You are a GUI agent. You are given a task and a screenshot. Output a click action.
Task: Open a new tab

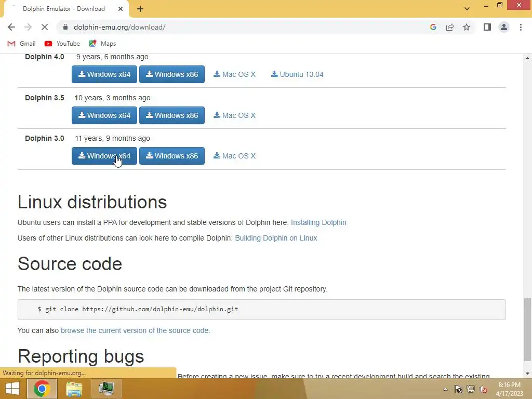coord(140,9)
